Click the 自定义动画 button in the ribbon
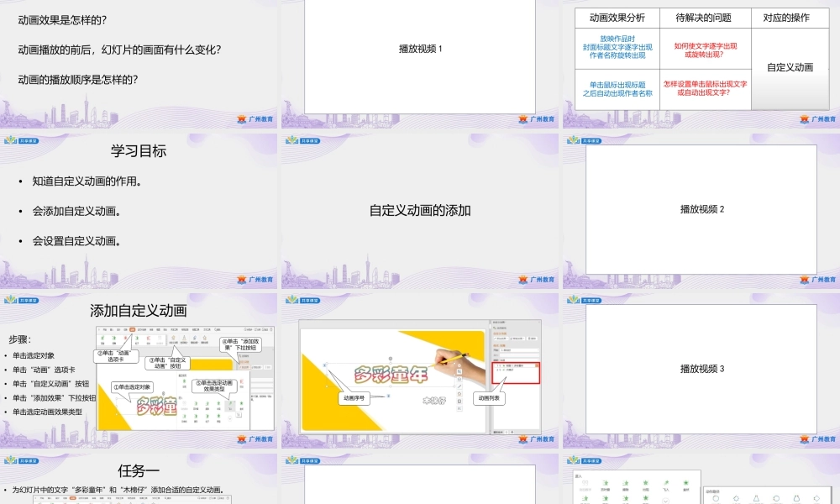 tap(173, 339)
